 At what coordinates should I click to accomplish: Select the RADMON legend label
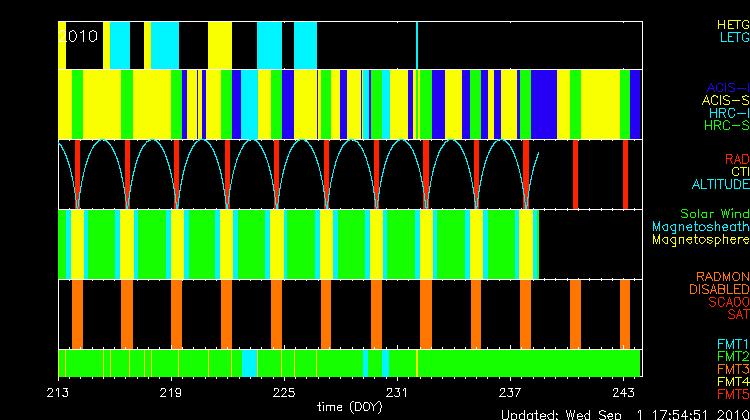tap(724, 276)
